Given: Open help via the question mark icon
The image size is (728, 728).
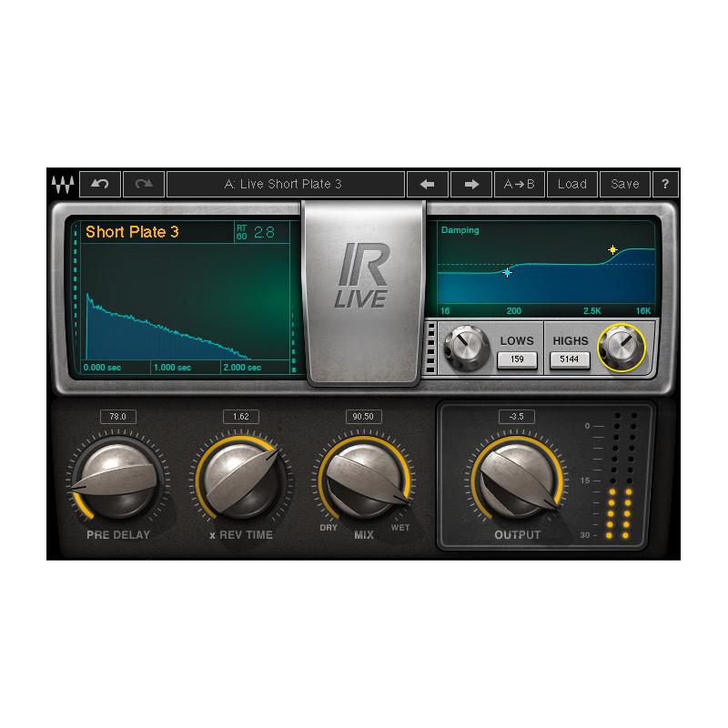Looking at the screenshot, I should [665, 184].
